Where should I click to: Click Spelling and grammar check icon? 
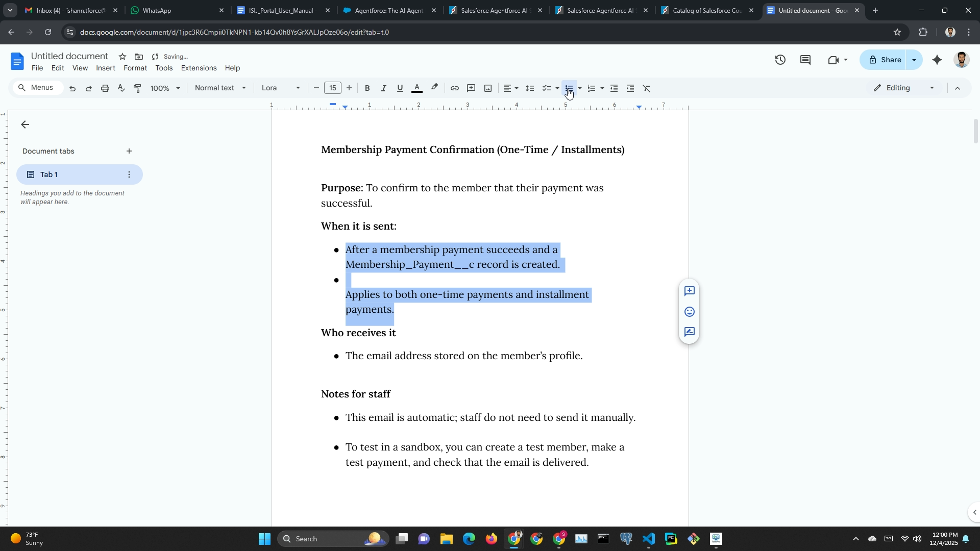tap(121, 88)
